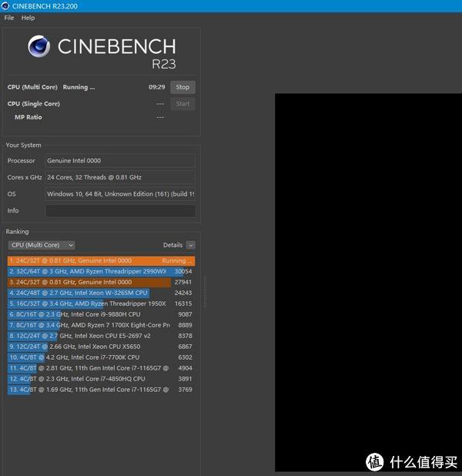Screen dimensions: 462x476
Task: Click the panel splitter handle beside ranking list
Action: point(205,291)
